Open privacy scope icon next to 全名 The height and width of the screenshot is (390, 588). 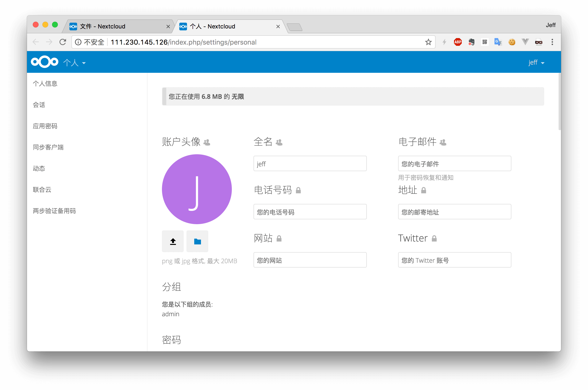coord(279,142)
